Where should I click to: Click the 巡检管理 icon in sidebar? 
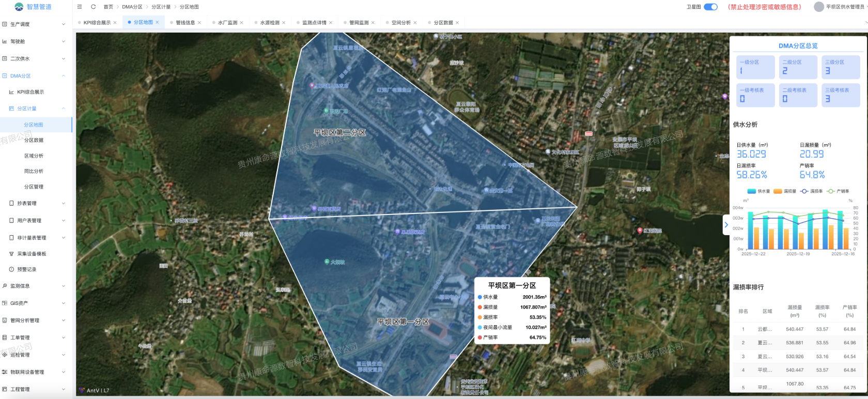pos(5,355)
